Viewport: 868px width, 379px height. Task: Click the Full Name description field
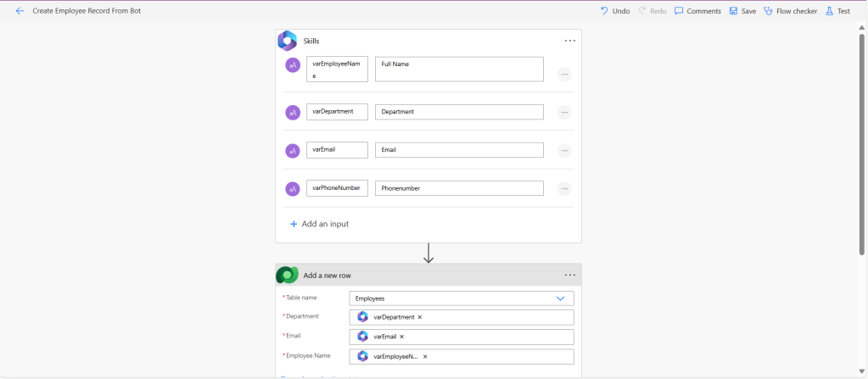point(458,70)
